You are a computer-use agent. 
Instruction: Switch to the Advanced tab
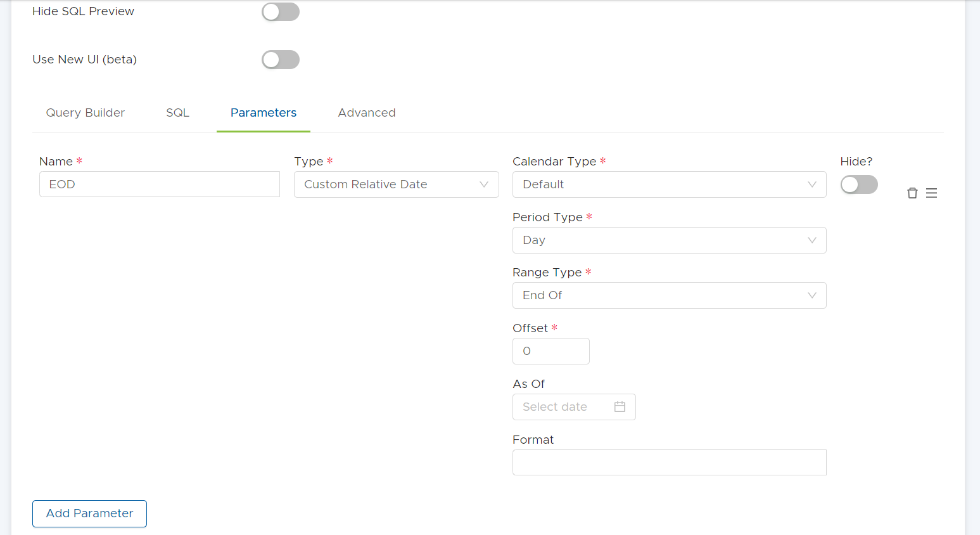pos(366,112)
